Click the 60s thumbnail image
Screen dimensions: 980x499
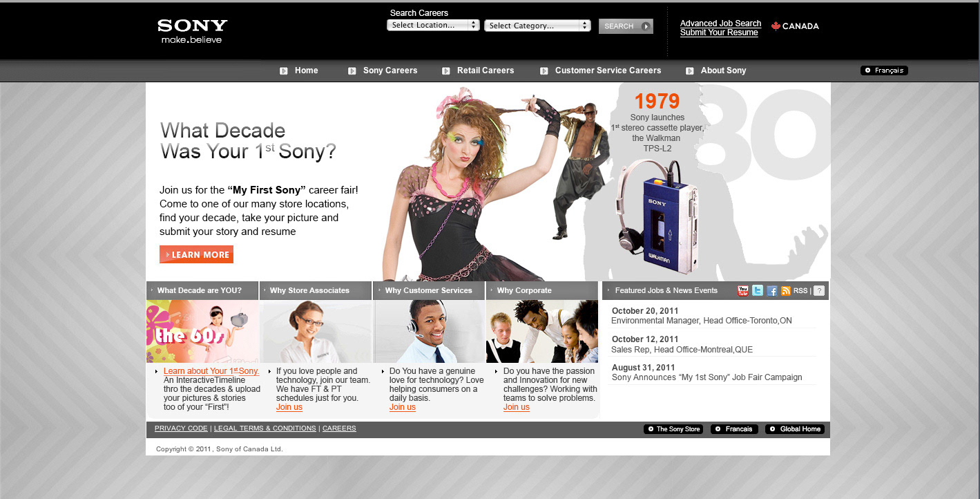click(202, 332)
